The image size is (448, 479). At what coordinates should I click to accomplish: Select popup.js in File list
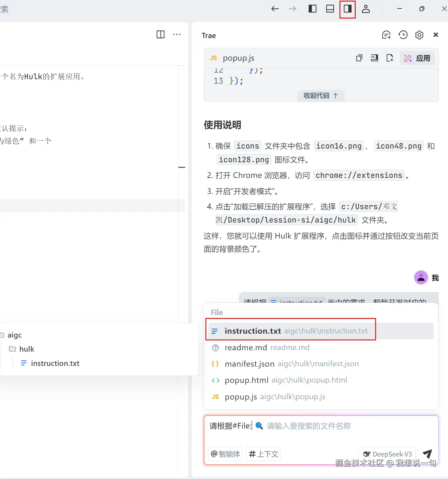click(x=321, y=397)
